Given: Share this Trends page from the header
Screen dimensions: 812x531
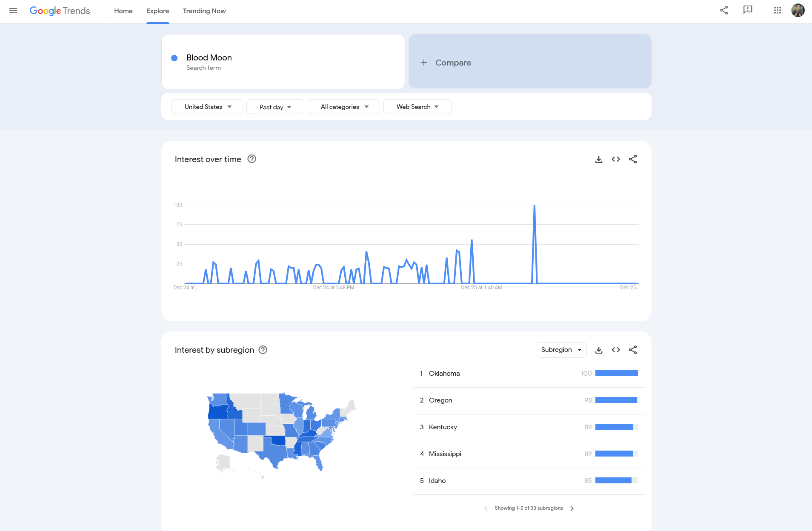Looking at the screenshot, I should coord(724,10).
